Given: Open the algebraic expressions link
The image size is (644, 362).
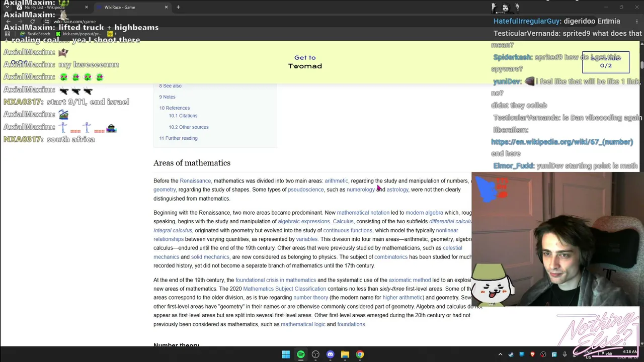Looking at the screenshot, I should [304, 222].
